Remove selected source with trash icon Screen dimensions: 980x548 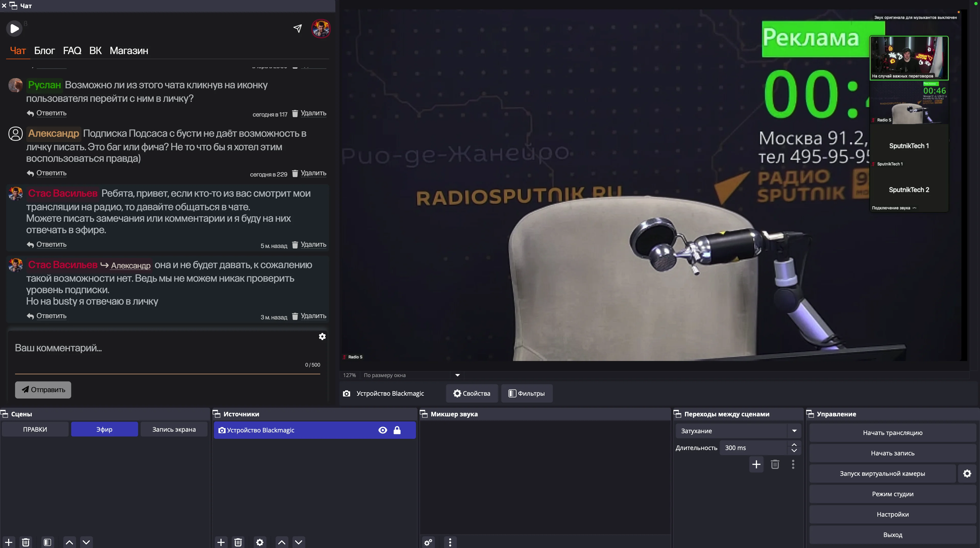[238, 542]
